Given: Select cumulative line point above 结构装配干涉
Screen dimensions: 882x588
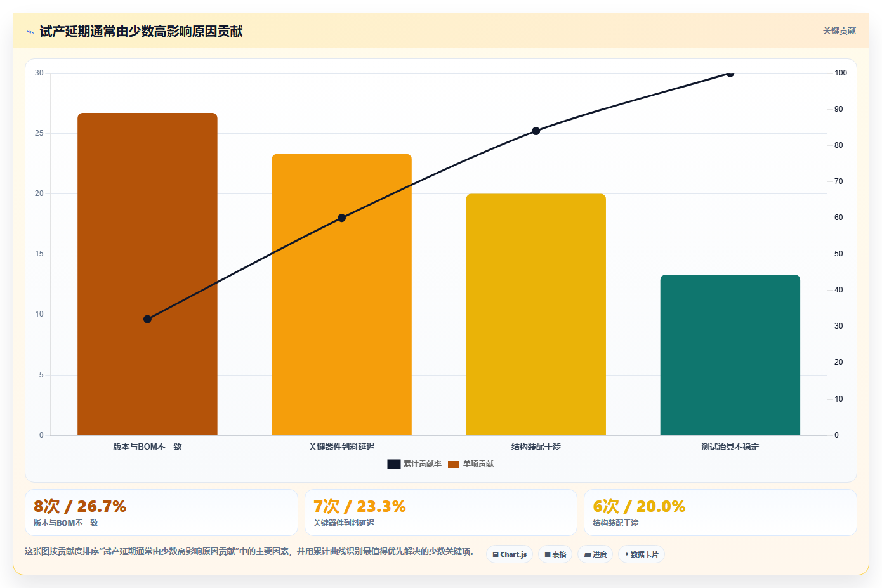Looking at the screenshot, I should click(x=536, y=131).
